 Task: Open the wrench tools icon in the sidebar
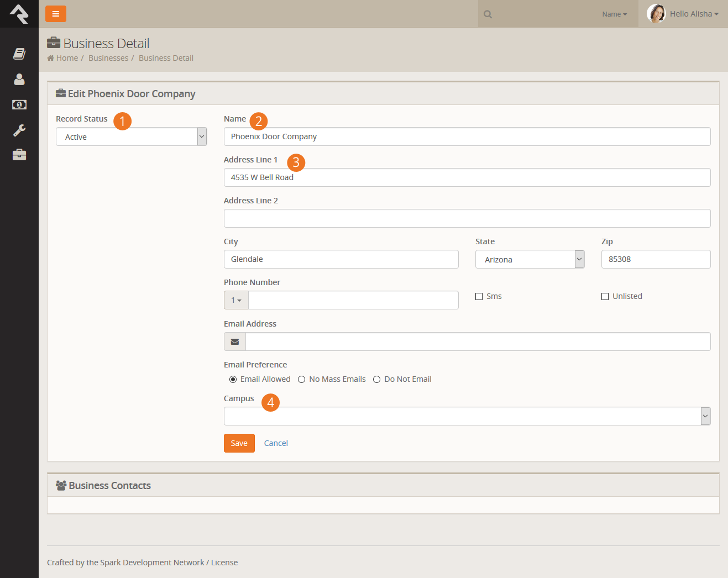pos(19,130)
